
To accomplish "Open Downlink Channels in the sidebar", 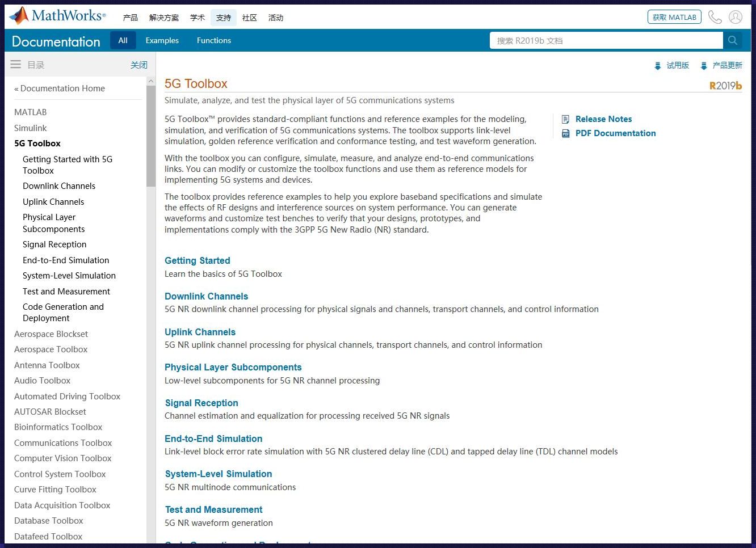I will pyautogui.click(x=59, y=186).
